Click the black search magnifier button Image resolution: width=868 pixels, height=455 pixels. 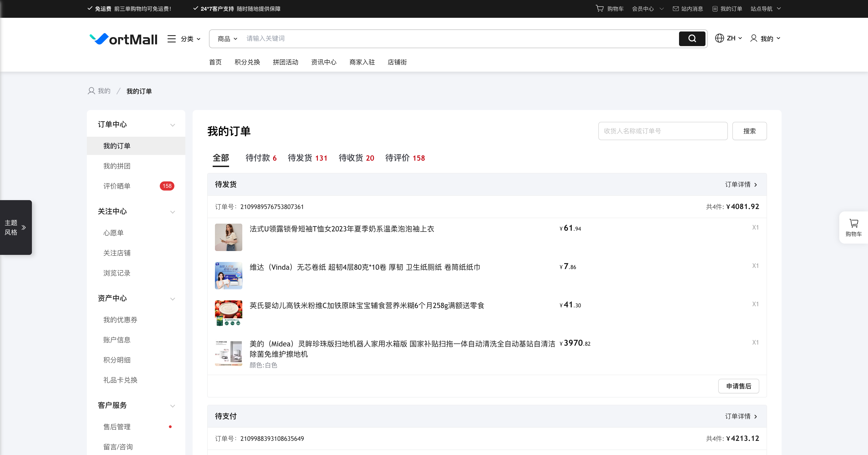click(692, 39)
